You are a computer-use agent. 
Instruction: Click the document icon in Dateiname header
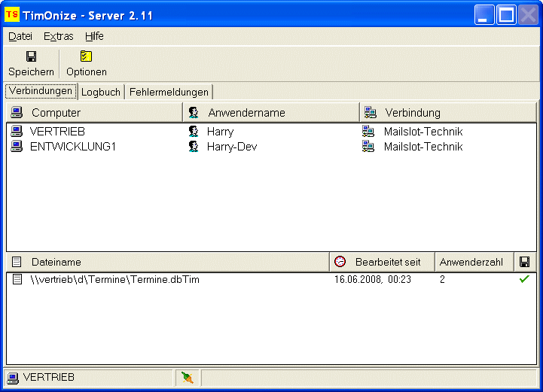point(17,262)
